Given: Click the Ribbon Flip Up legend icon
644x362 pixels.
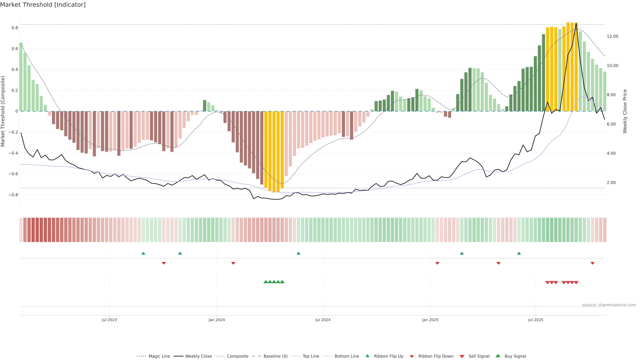Looking at the screenshot, I should coord(367,356).
